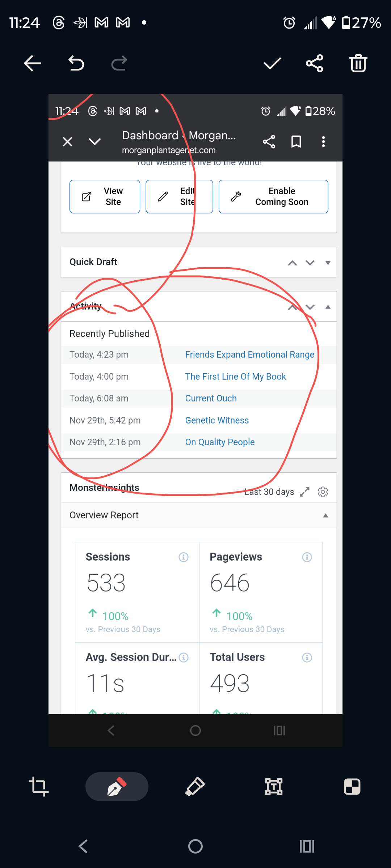Click the View Site button
The image size is (391, 868).
click(105, 196)
